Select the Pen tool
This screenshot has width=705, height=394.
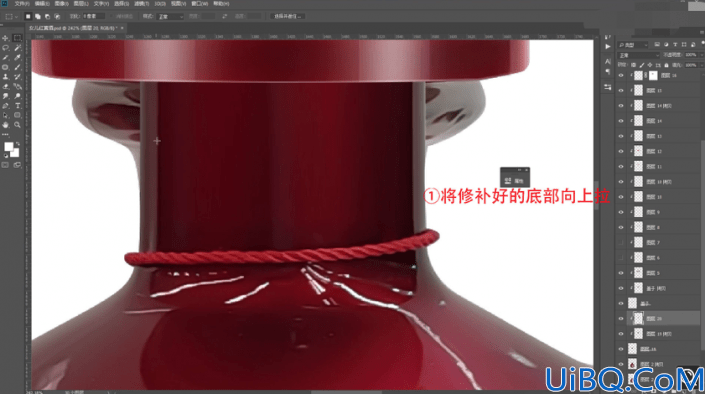click(x=5, y=106)
